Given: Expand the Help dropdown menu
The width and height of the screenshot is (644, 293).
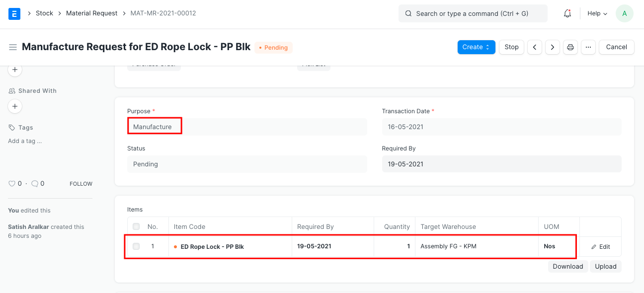Looking at the screenshot, I should click(597, 13).
